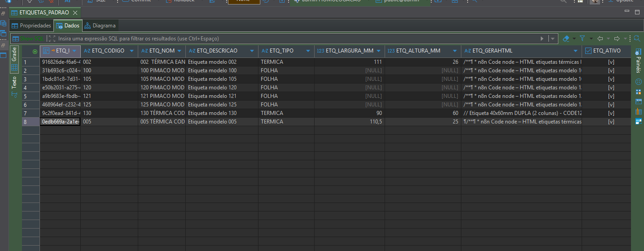
Task: Click the back navigation arrow icon
Action: [600, 39]
